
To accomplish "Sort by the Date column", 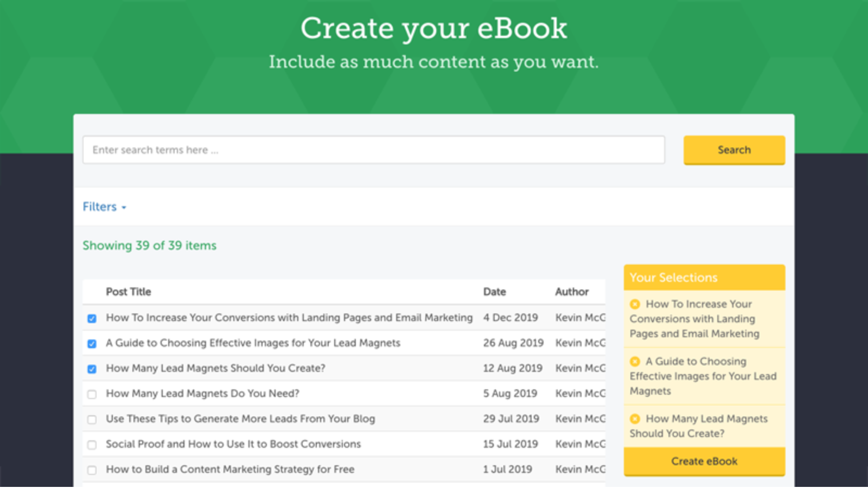I will click(494, 292).
